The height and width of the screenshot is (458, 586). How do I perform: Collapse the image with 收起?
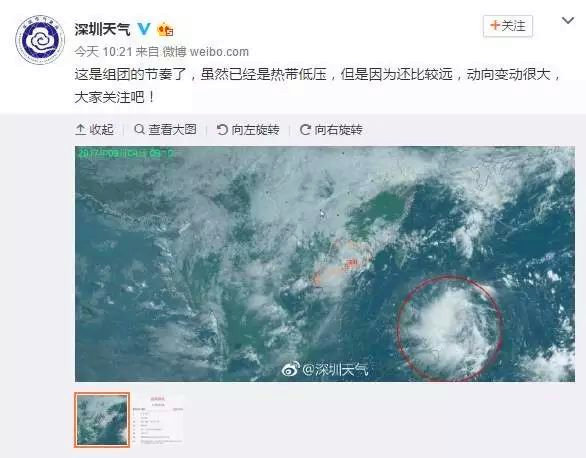(x=94, y=130)
